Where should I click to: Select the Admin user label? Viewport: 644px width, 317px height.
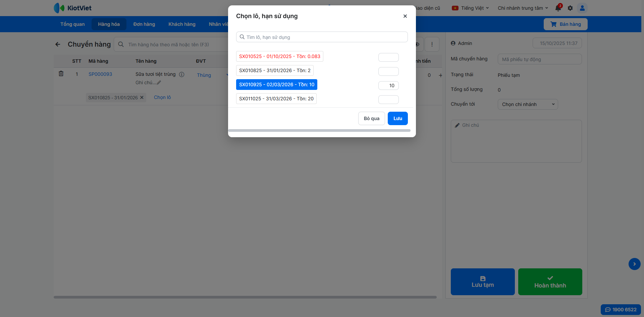pos(462,43)
